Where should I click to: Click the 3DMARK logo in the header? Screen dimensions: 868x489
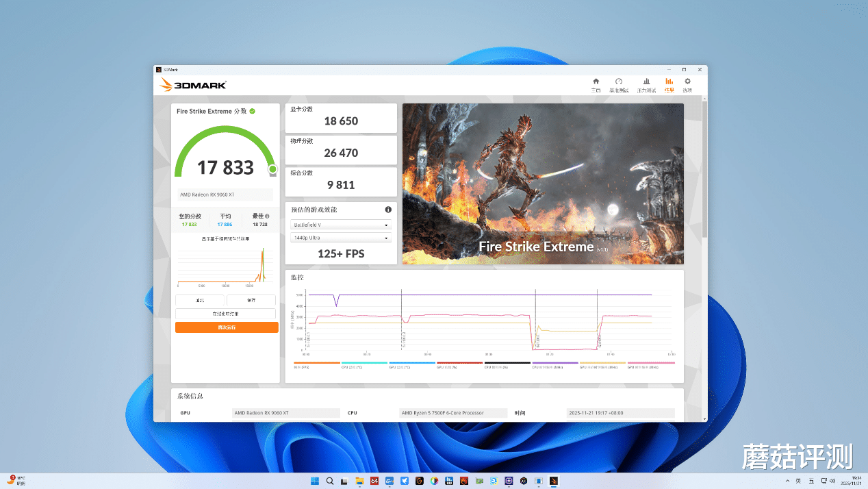click(x=192, y=85)
